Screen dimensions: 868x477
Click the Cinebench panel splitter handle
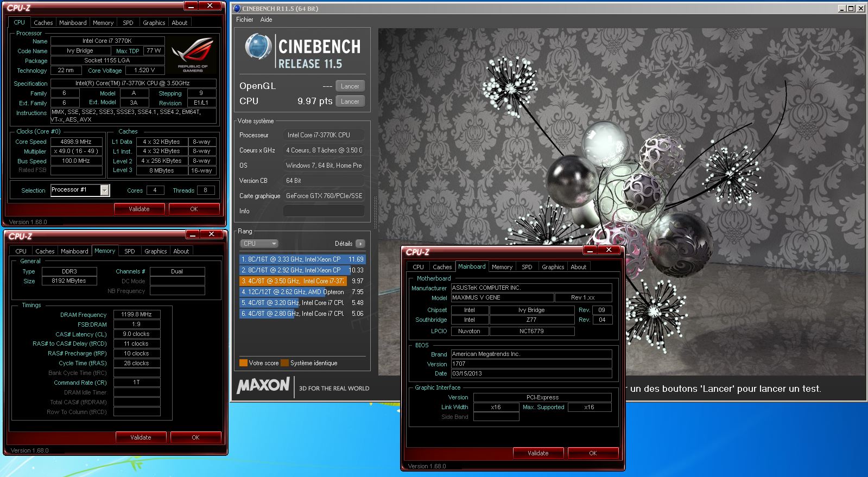pos(375,213)
